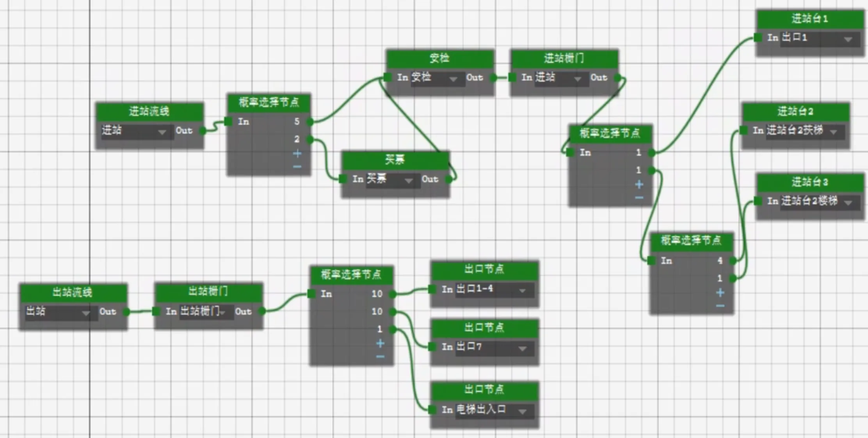The image size is (868, 438).
Task: Click plus icon in 概率选择节点 with outputs 4 and 1
Action: (x=720, y=293)
